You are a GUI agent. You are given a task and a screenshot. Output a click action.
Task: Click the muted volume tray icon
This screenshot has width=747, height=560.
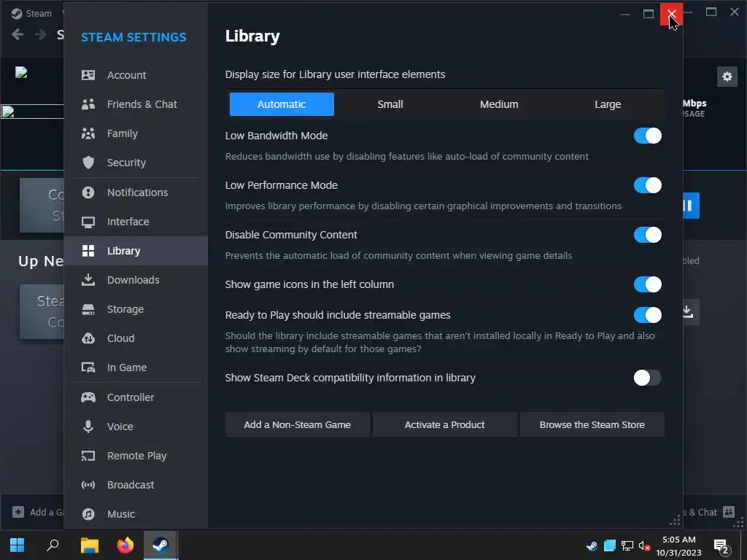(644, 545)
